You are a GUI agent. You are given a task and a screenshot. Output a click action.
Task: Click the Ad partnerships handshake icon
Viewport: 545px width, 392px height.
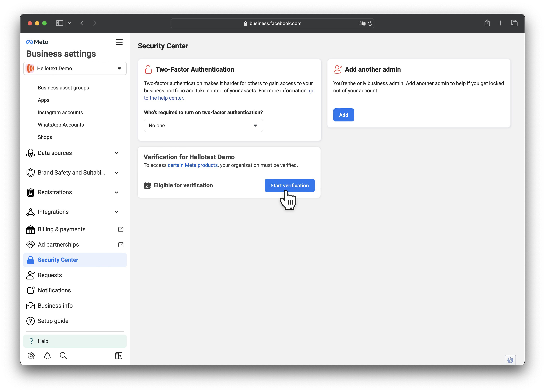[x=31, y=245]
